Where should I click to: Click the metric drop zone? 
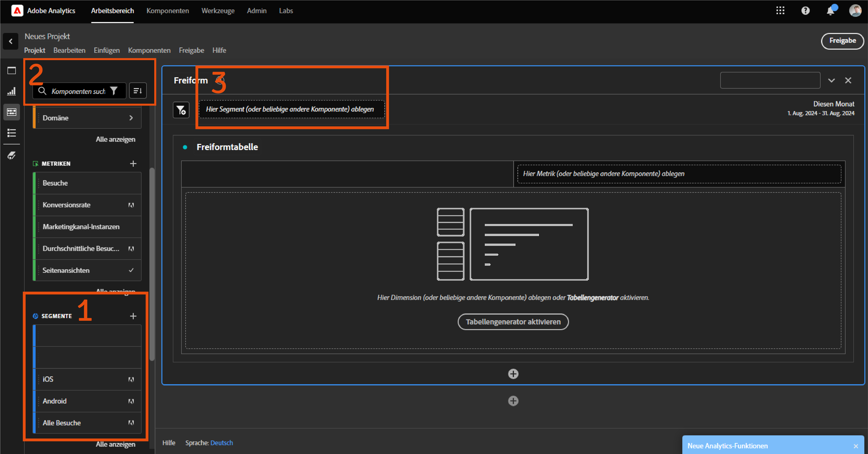(x=679, y=174)
